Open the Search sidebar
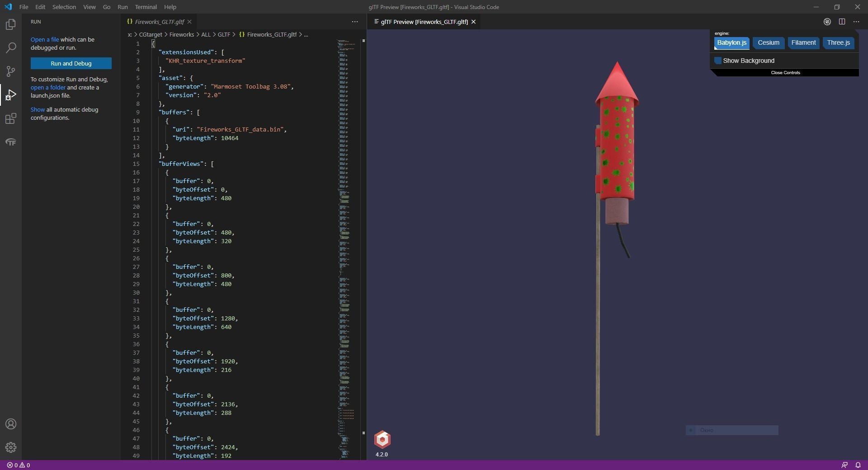868x470 pixels. tap(10, 48)
